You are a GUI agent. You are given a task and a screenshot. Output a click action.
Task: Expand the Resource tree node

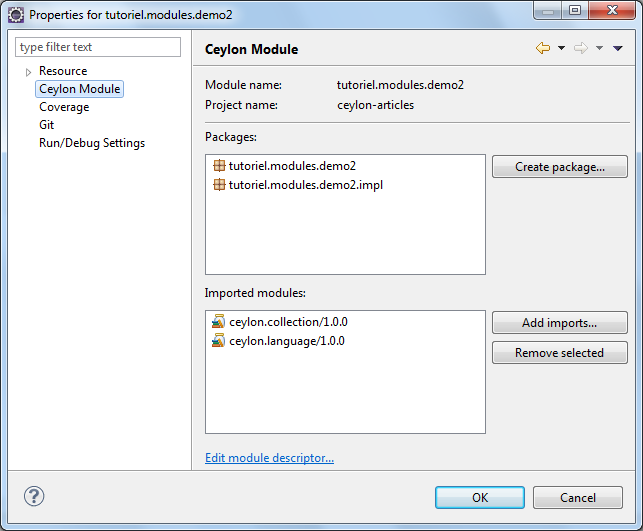pos(29,72)
